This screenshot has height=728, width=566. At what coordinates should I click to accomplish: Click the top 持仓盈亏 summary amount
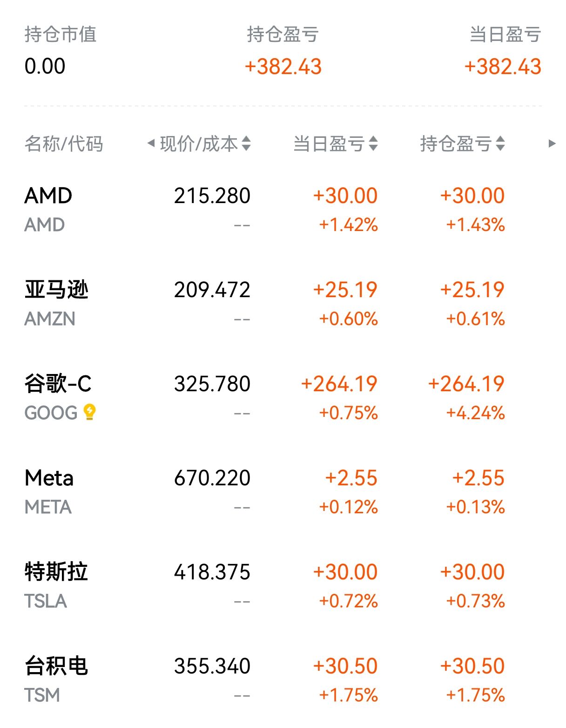(x=283, y=67)
